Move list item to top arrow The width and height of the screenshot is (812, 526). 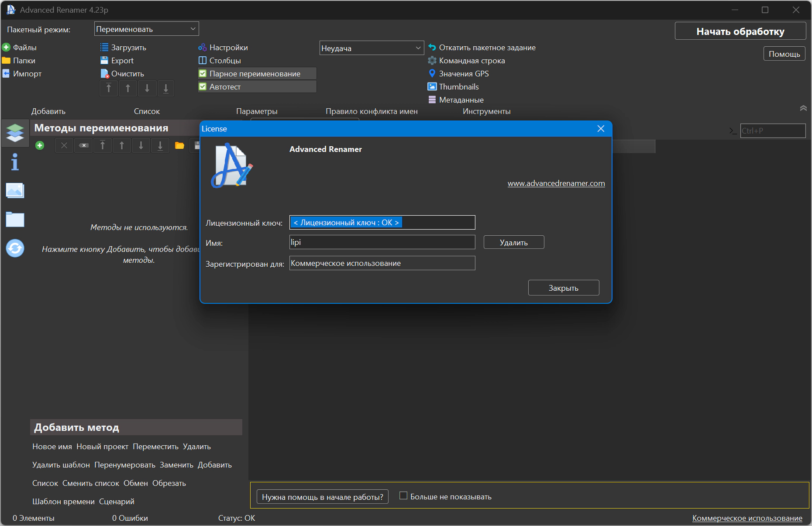coord(109,89)
